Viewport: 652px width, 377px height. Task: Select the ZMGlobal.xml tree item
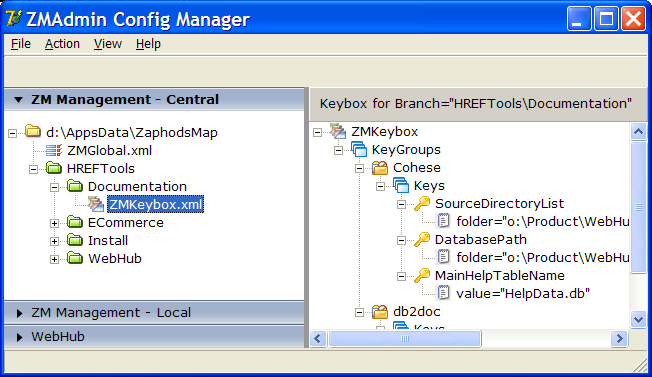click(x=110, y=150)
